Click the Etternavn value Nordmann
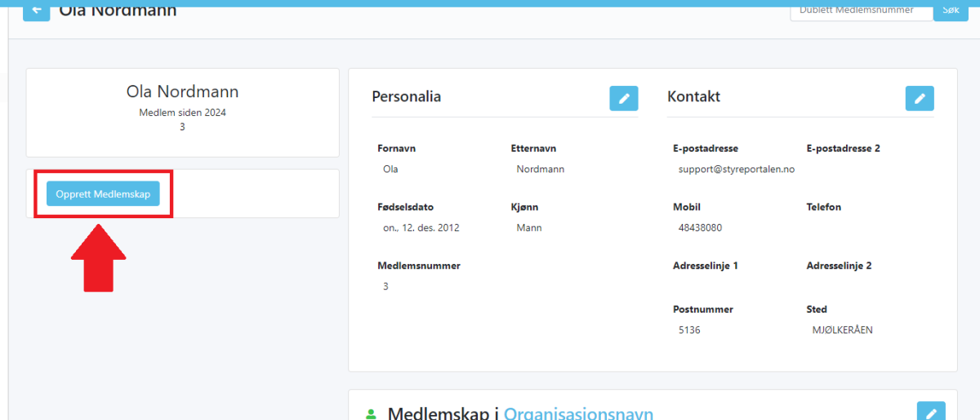980x420 pixels. 540,169
